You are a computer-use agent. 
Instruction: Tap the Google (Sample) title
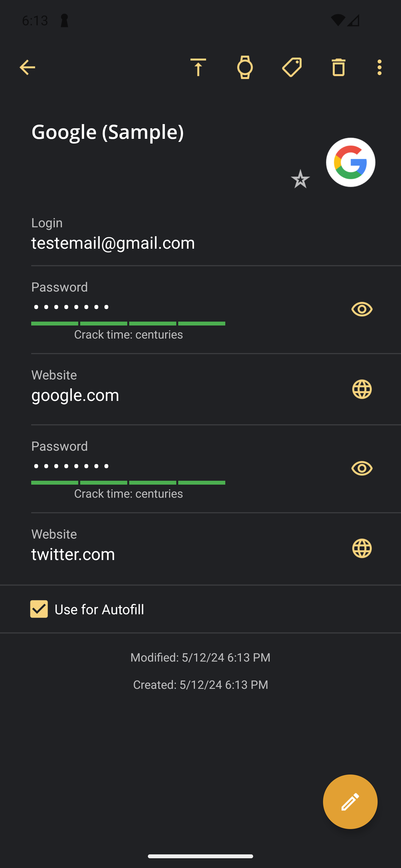click(107, 131)
